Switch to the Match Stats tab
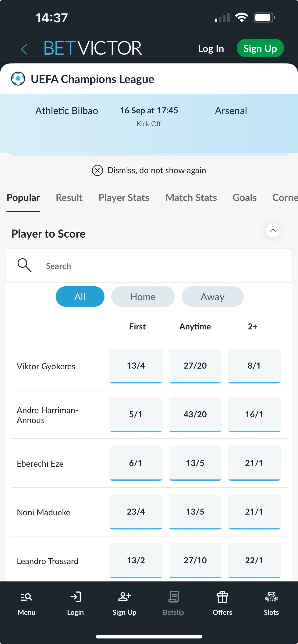 tap(191, 198)
